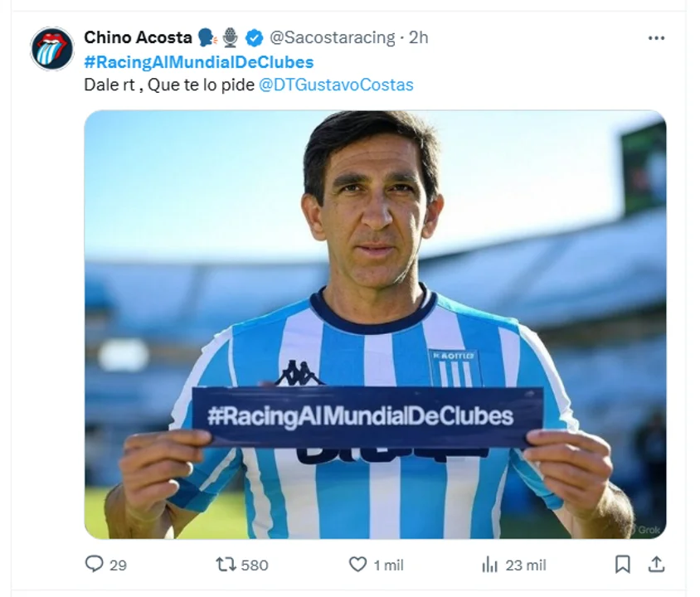This screenshot has width=700, height=597.
Task: Click the retweet arrows icon
Action: 226,565
